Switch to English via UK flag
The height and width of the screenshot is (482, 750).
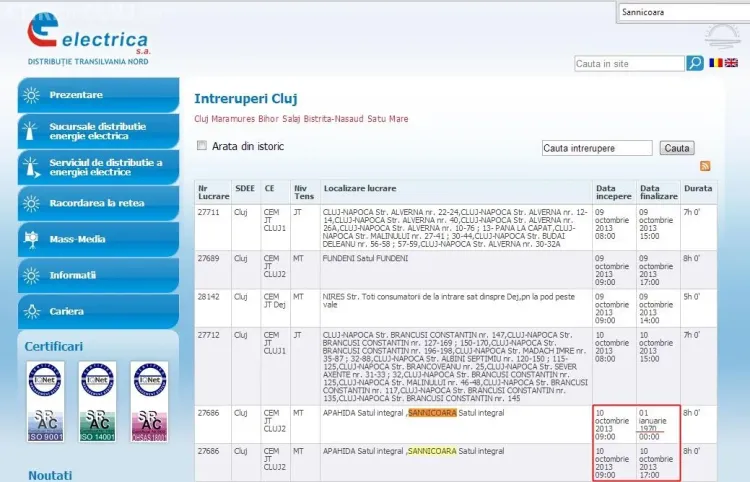[x=731, y=63]
